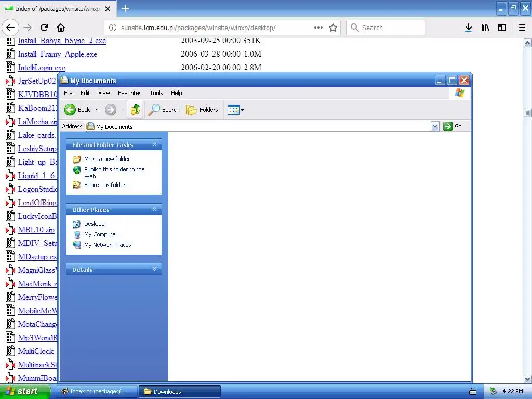Open page actions three-dots menu
This screenshot has height=399, width=532.
point(318,28)
